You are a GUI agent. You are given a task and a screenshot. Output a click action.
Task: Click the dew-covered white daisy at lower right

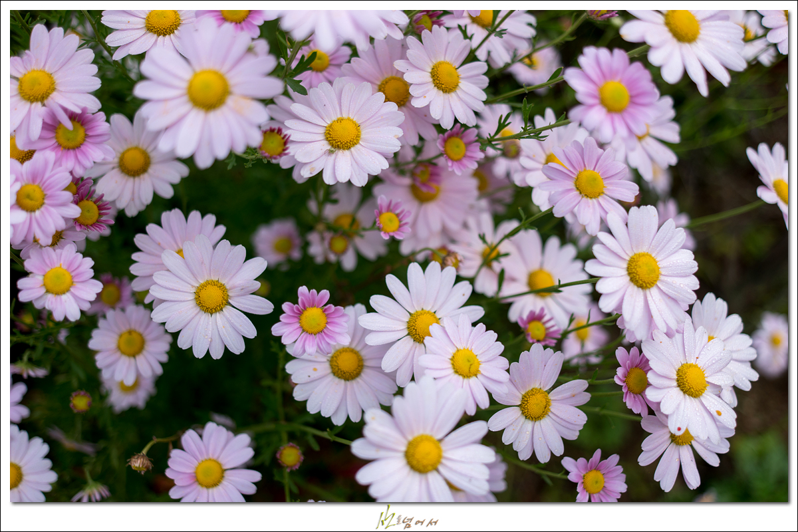pyautogui.click(x=690, y=380)
